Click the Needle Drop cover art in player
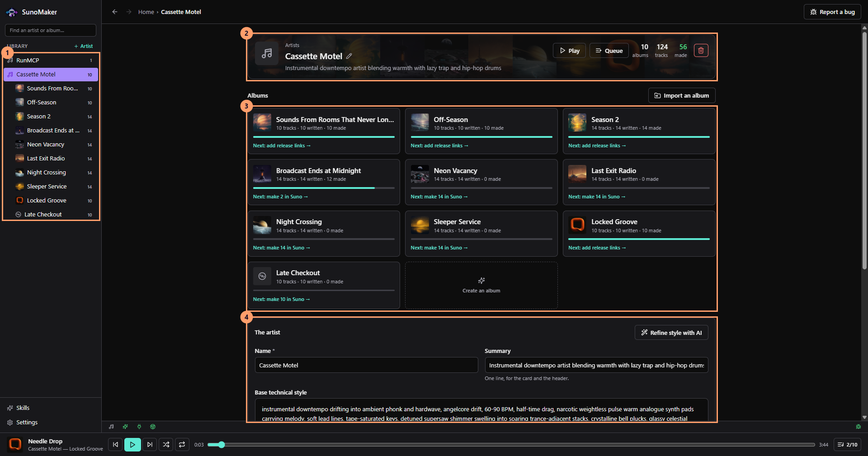This screenshot has width=868, height=456. tap(15, 444)
